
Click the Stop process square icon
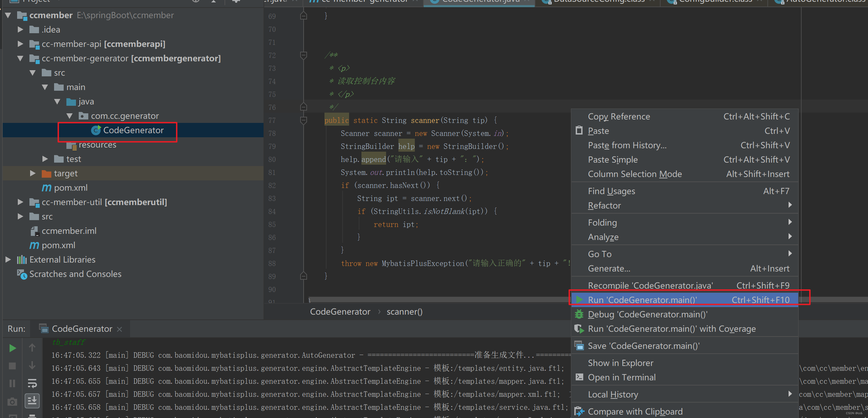click(12, 366)
